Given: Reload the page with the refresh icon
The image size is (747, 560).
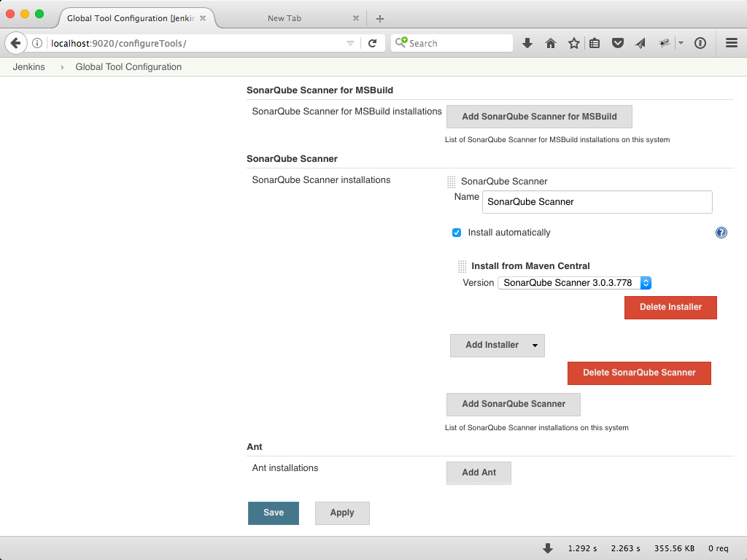Looking at the screenshot, I should (x=373, y=43).
